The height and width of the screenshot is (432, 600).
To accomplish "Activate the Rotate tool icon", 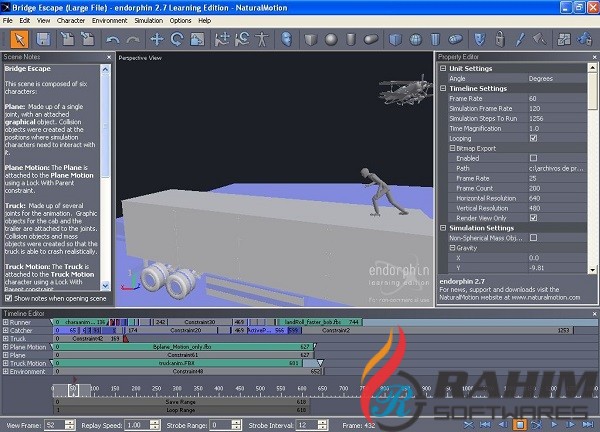I will [176, 39].
